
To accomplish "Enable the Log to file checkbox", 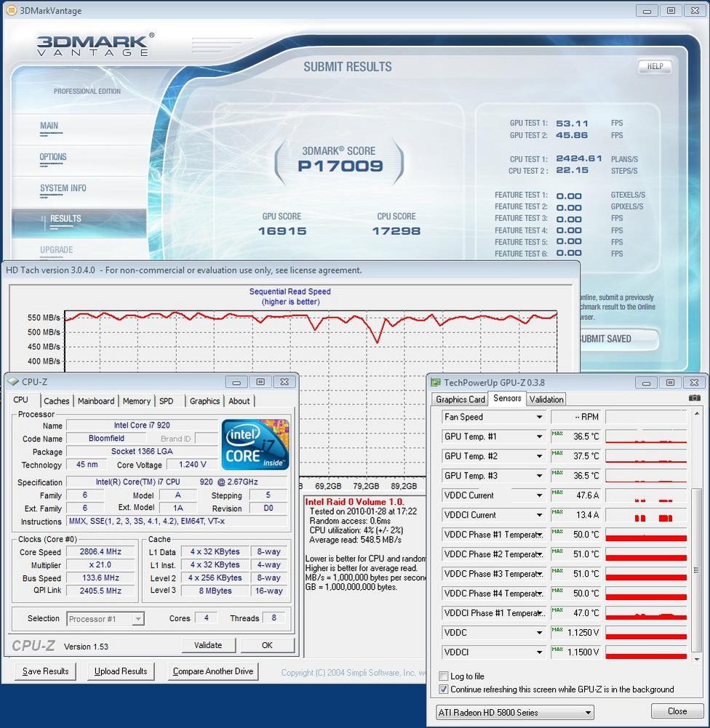I will 444,676.
